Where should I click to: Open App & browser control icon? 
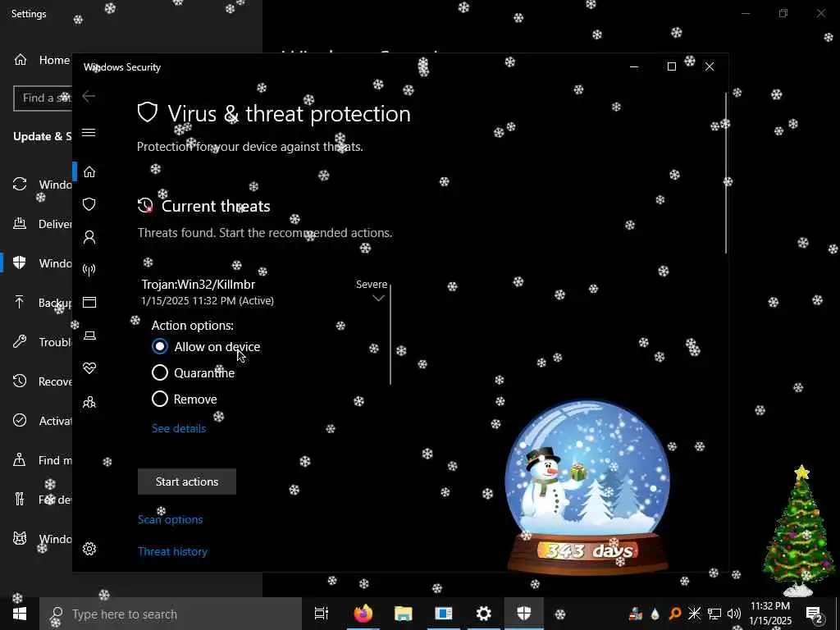pos(89,302)
